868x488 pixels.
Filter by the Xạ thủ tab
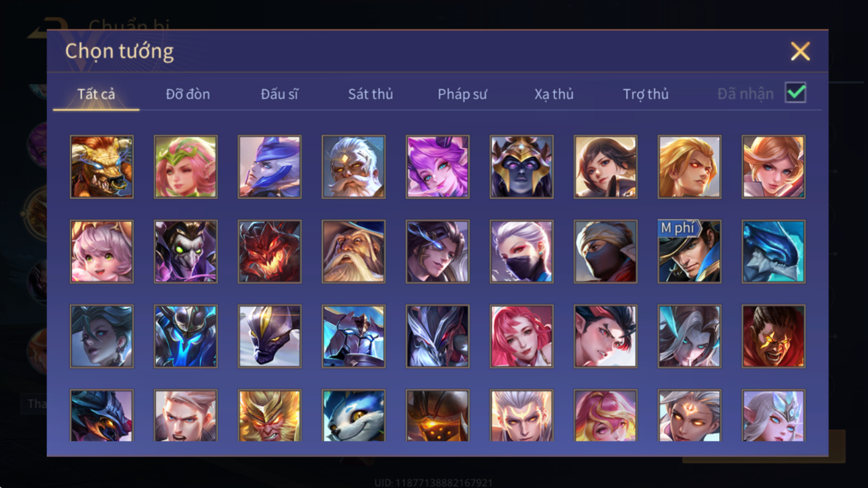pos(554,94)
